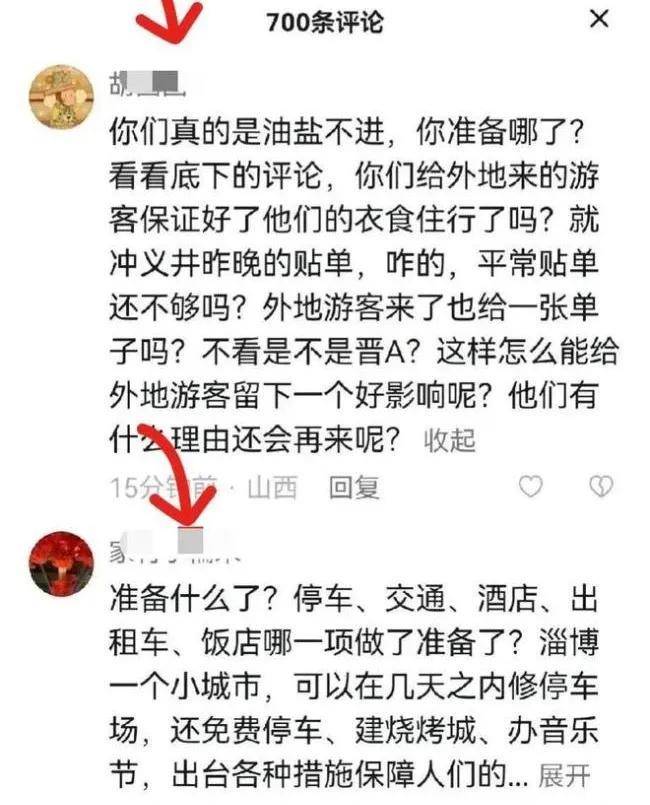Dislike the first comment with the broken heart icon
Viewport: 650px width, 805px height.
[601, 486]
